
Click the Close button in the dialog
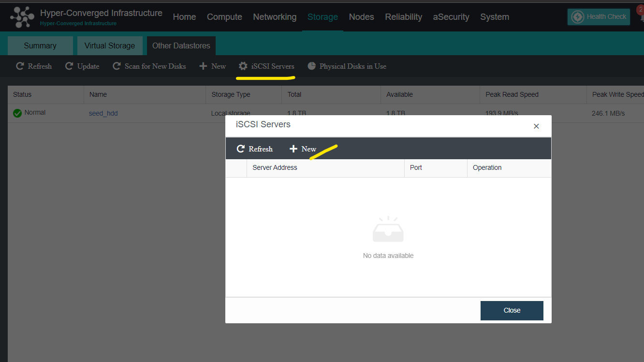click(512, 310)
